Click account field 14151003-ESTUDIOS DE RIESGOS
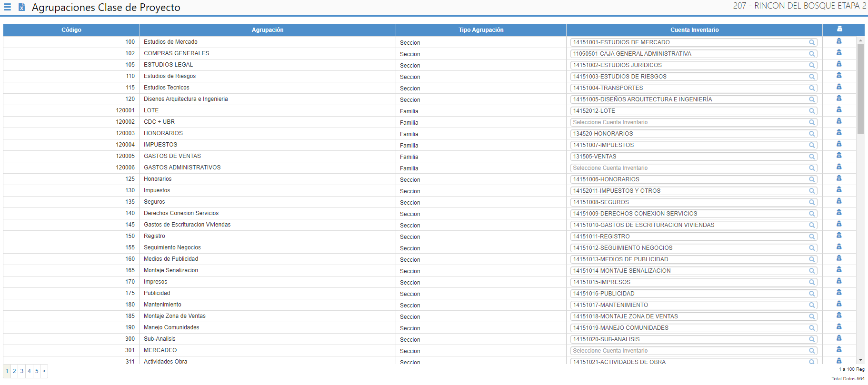Viewport: 868px width, 385px height. (x=694, y=77)
